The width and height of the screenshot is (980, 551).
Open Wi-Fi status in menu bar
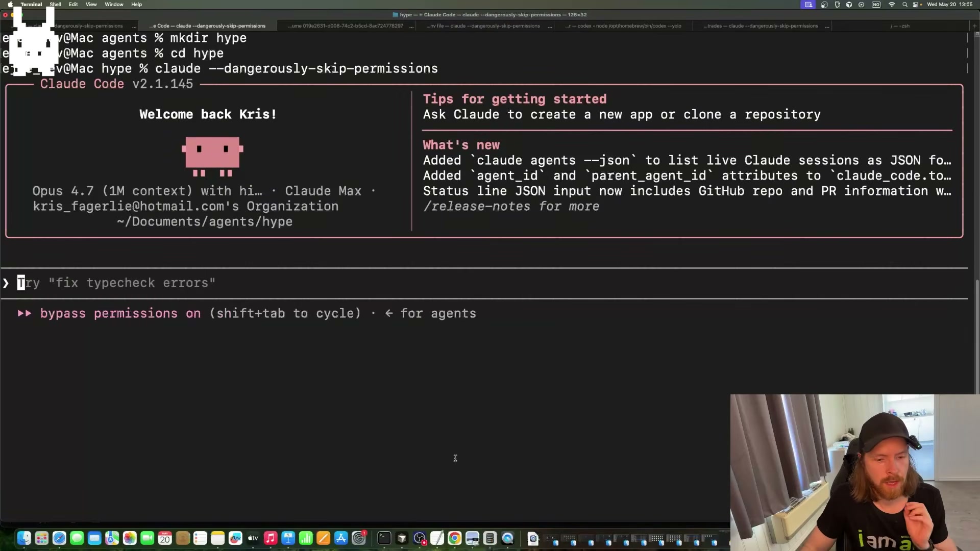coord(892,4)
